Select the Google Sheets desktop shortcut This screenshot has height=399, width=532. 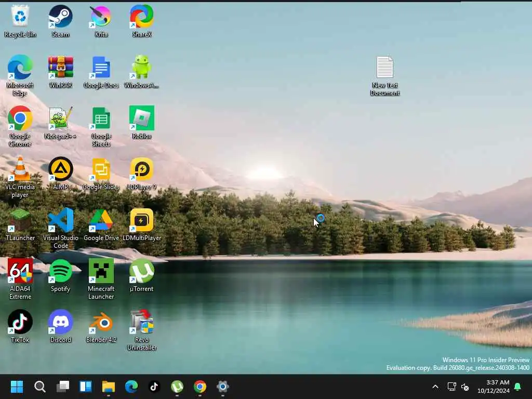101,126
